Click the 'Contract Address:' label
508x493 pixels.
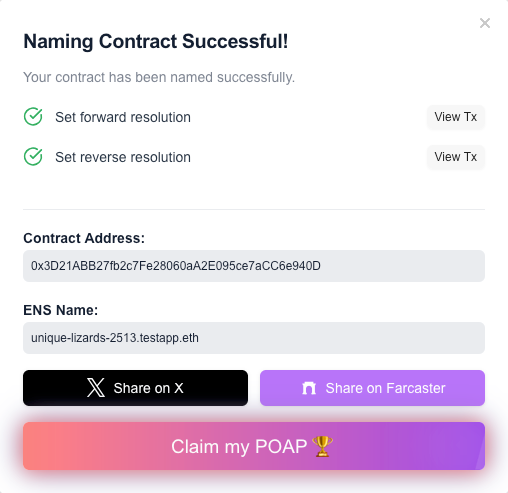click(x=84, y=238)
